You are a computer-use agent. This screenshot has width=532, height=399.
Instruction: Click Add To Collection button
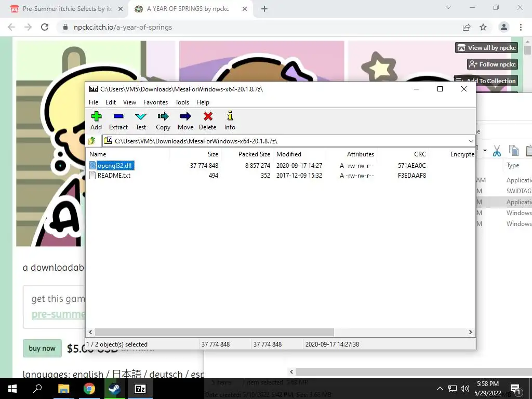click(x=486, y=81)
